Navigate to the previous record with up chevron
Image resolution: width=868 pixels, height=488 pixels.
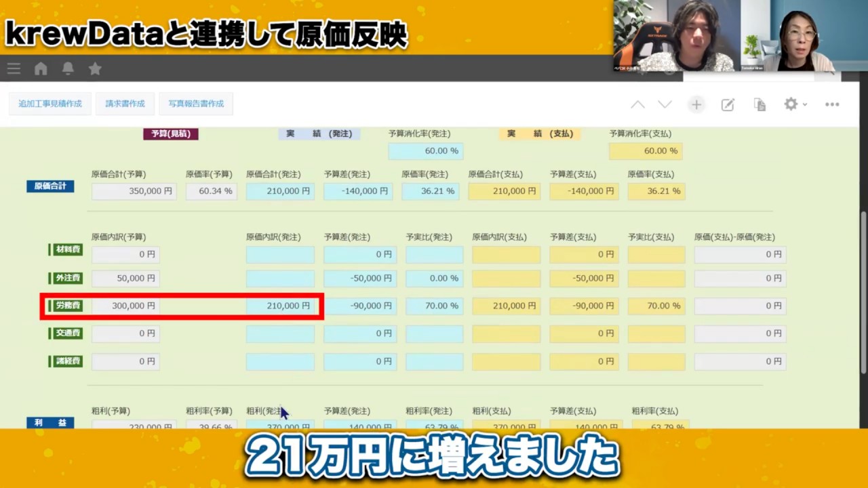coord(637,104)
